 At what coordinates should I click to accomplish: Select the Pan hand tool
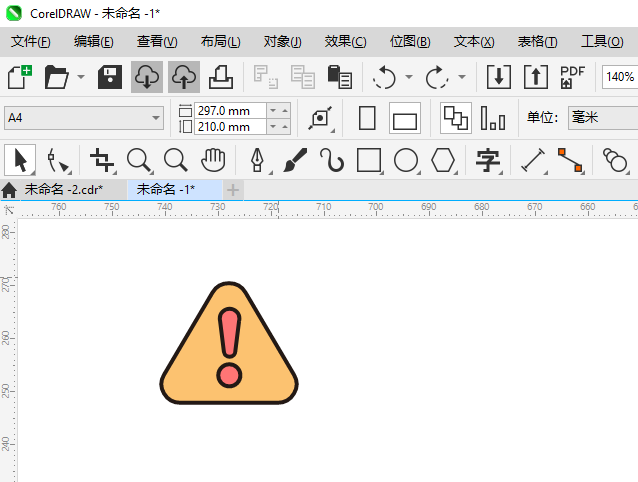(213, 160)
